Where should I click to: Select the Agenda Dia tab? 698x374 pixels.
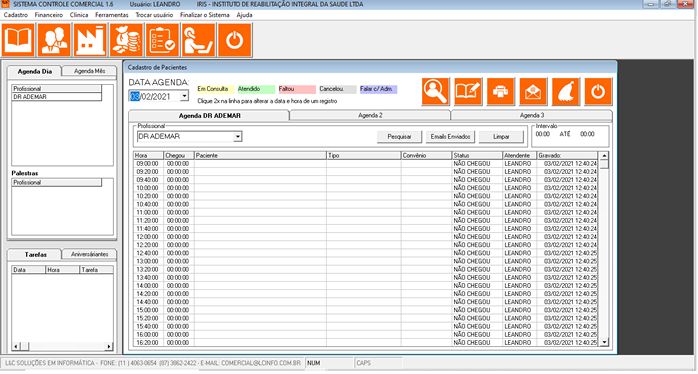click(x=35, y=71)
